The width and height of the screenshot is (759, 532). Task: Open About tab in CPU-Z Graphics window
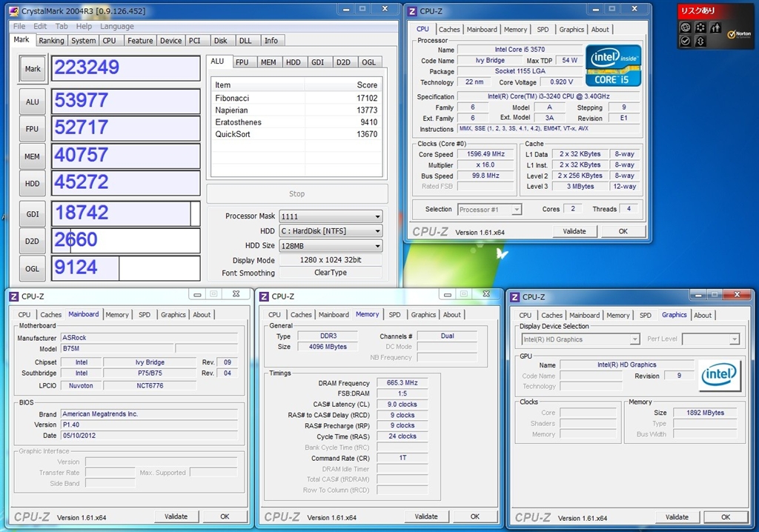[703, 315]
